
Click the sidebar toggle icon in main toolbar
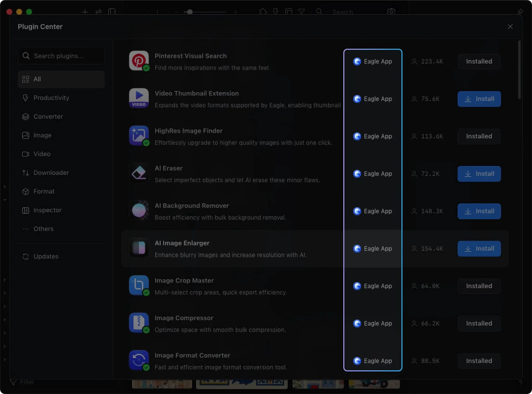tap(112, 12)
